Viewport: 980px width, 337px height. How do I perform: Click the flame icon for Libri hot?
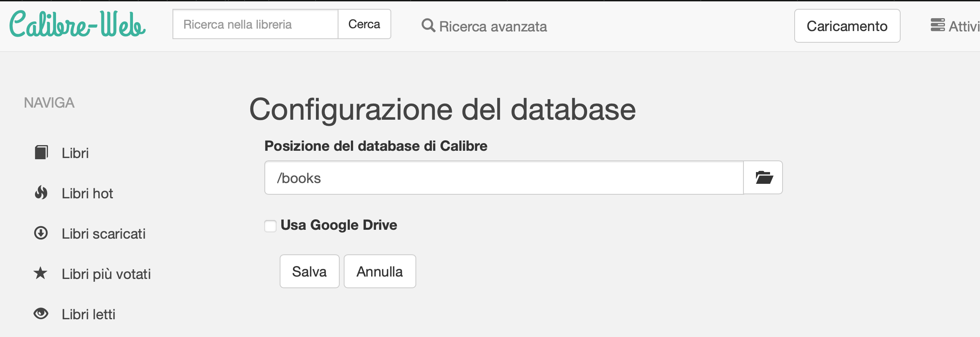point(41,193)
